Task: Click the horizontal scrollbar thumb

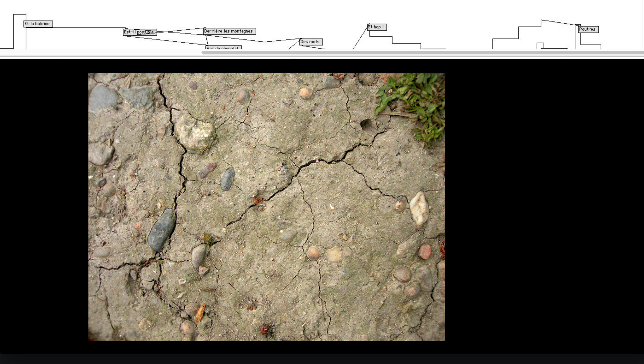Action: tap(422, 53)
